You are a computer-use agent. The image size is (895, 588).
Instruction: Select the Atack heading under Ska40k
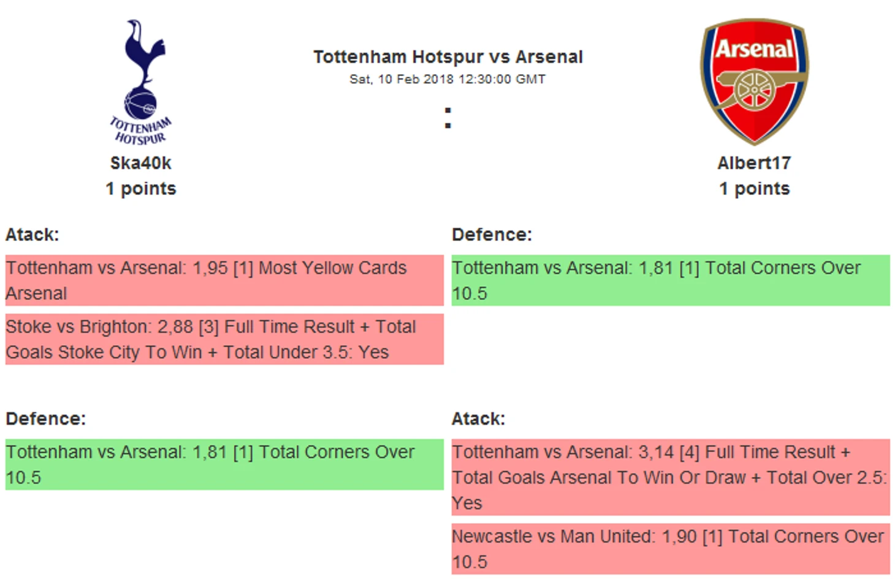pos(32,235)
